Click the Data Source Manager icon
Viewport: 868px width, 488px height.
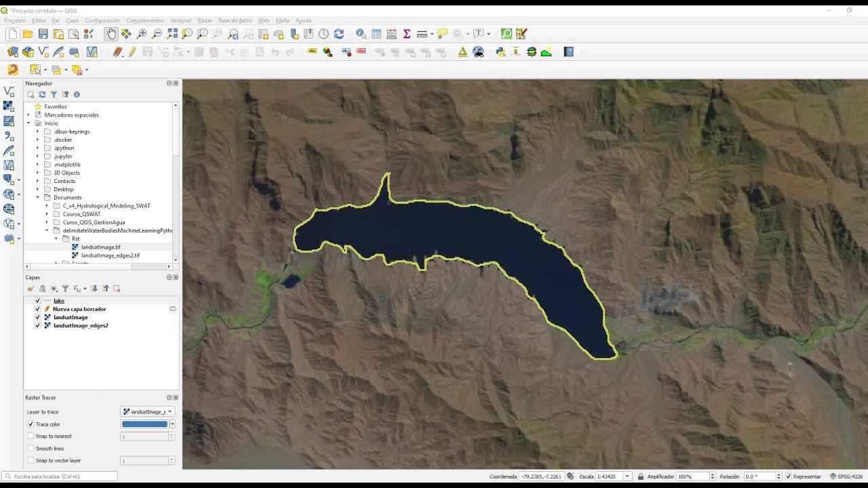[x=12, y=52]
